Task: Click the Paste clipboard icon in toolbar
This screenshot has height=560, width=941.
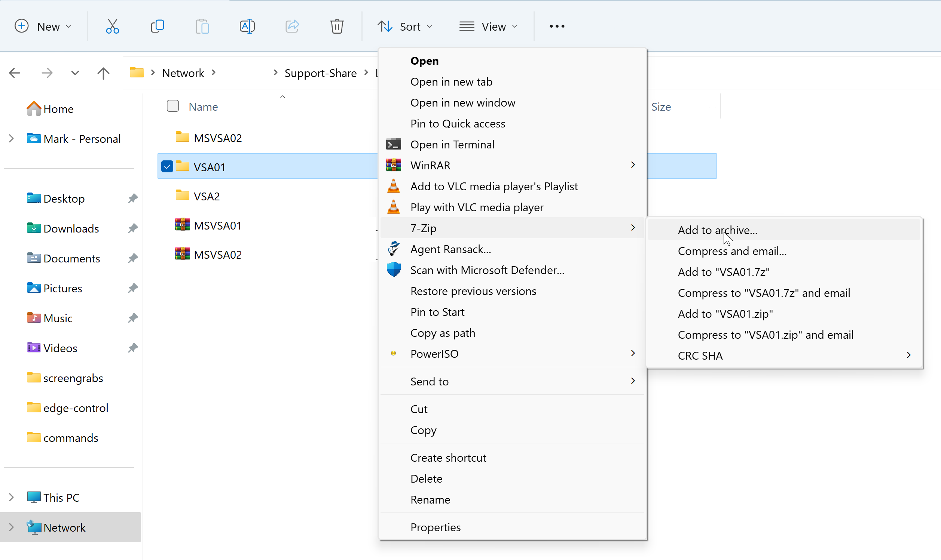Action: (x=202, y=27)
